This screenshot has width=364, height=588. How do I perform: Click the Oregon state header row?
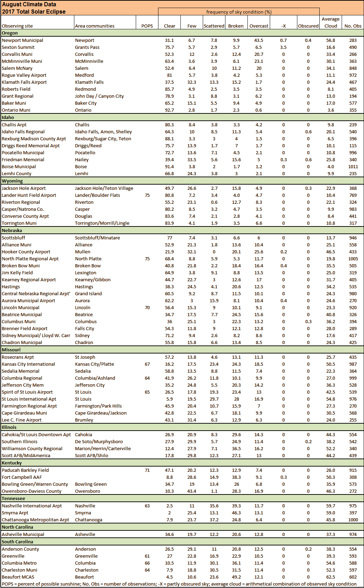tap(182, 33)
